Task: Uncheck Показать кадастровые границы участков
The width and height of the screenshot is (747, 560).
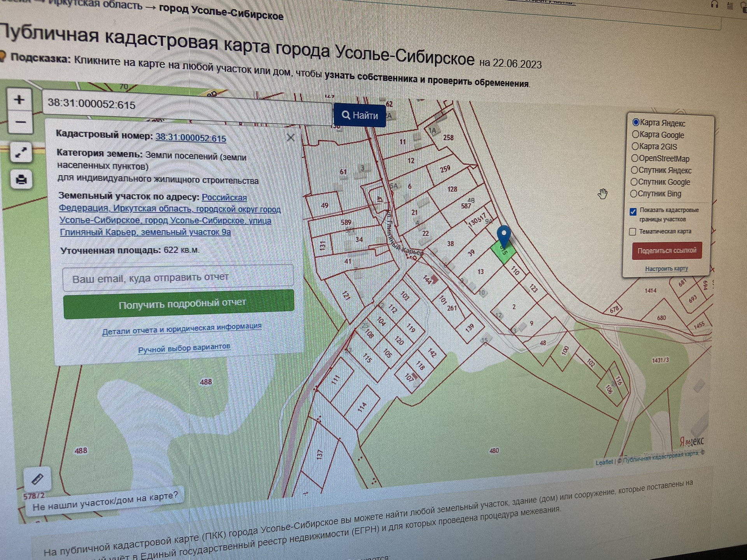Action: 633,212
